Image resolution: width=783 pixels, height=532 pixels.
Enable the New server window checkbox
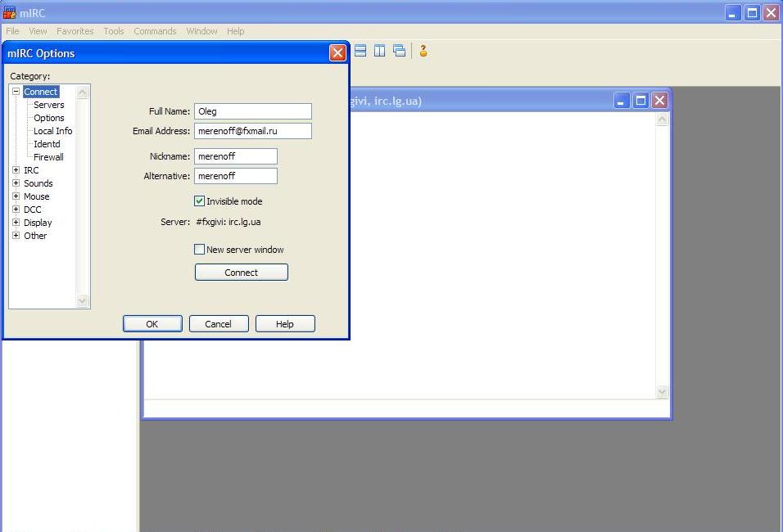pyautogui.click(x=199, y=249)
